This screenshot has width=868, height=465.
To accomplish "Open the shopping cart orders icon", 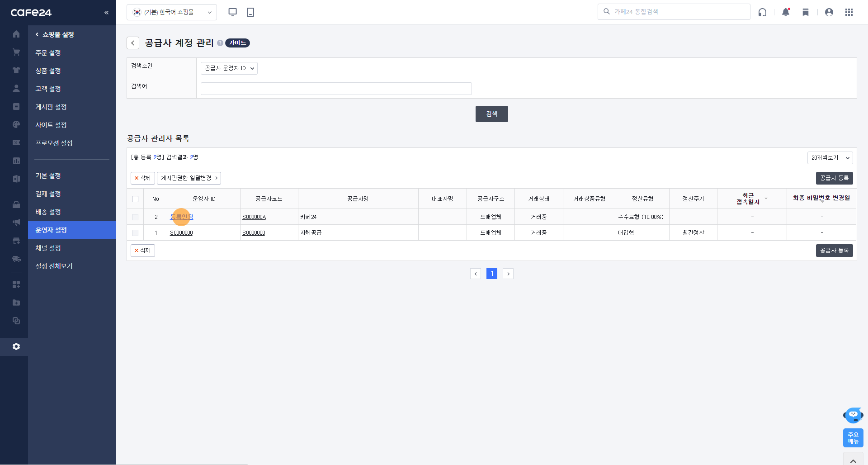I will click(x=16, y=52).
